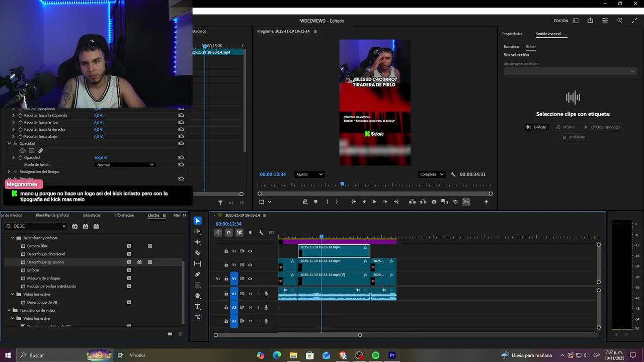Open the Completa playback resolution dropdown
Screen dimensions: 644x362
click(x=432, y=174)
